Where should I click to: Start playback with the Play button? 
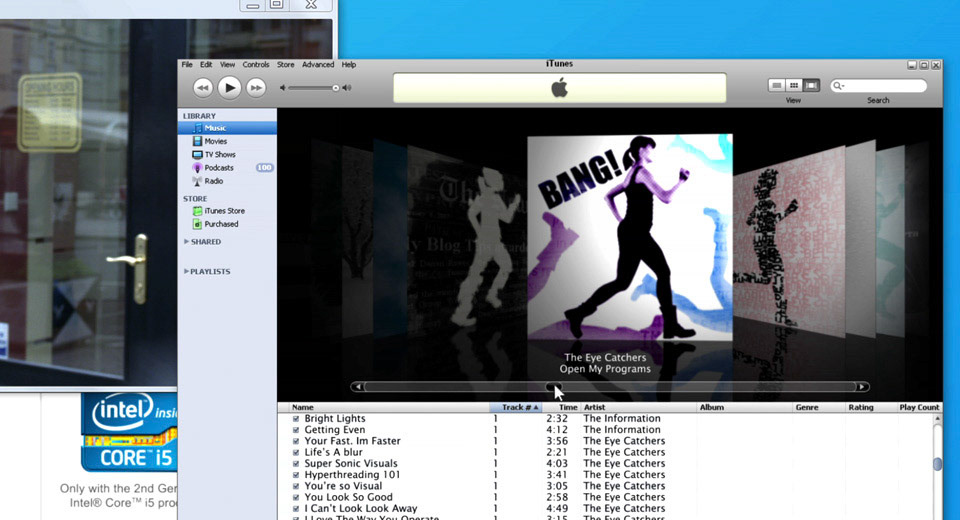point(230,88)
